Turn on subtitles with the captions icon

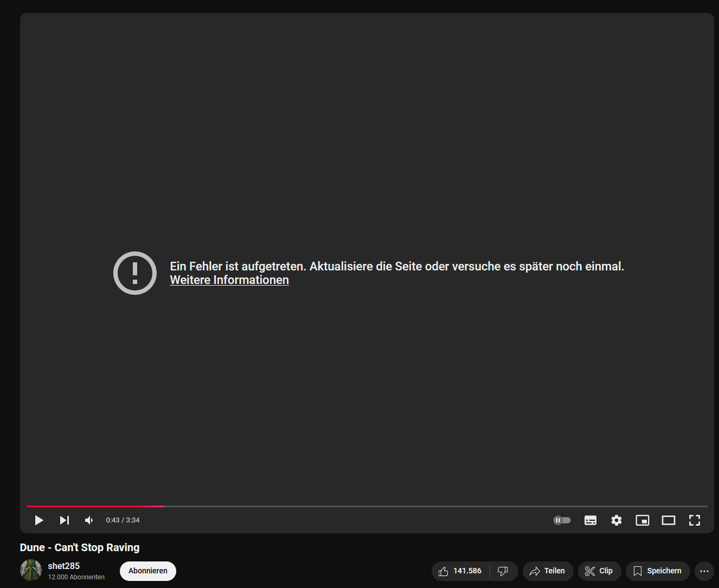(x=590, y=520)
